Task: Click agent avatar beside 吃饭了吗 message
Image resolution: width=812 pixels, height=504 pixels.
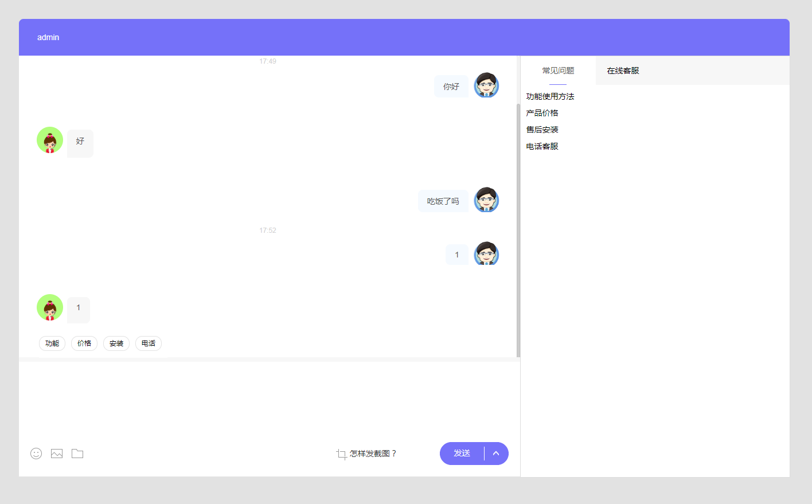Action: tap(486, 200)
